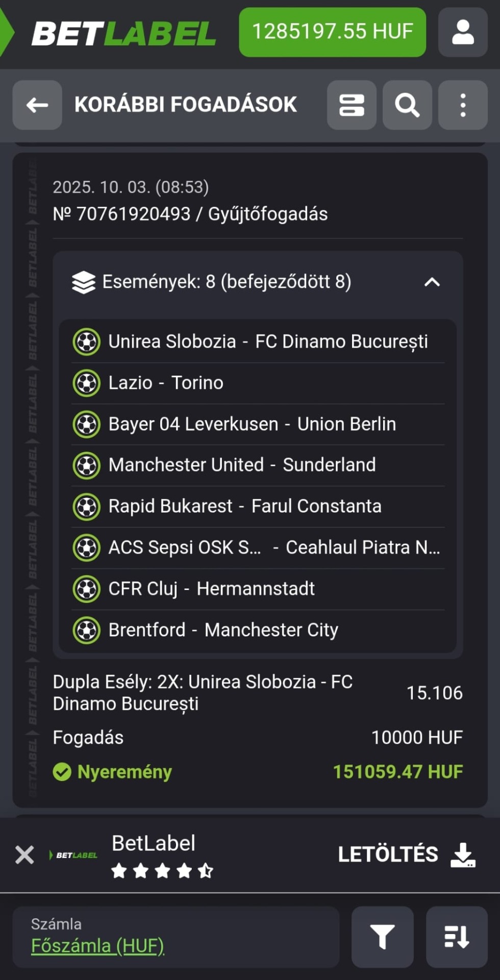Tap the filter funnel icon

pos(382,937)
